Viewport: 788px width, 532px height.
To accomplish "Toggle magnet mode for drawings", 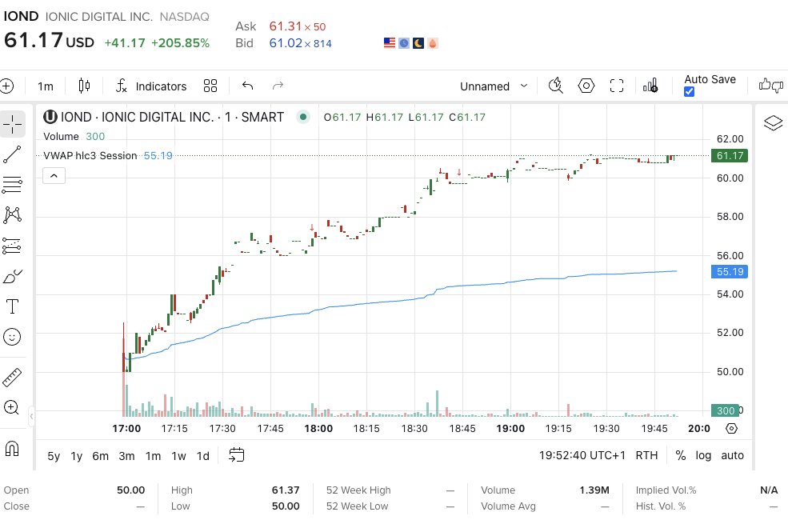I will pyautogui.click(x=13, y=448).
